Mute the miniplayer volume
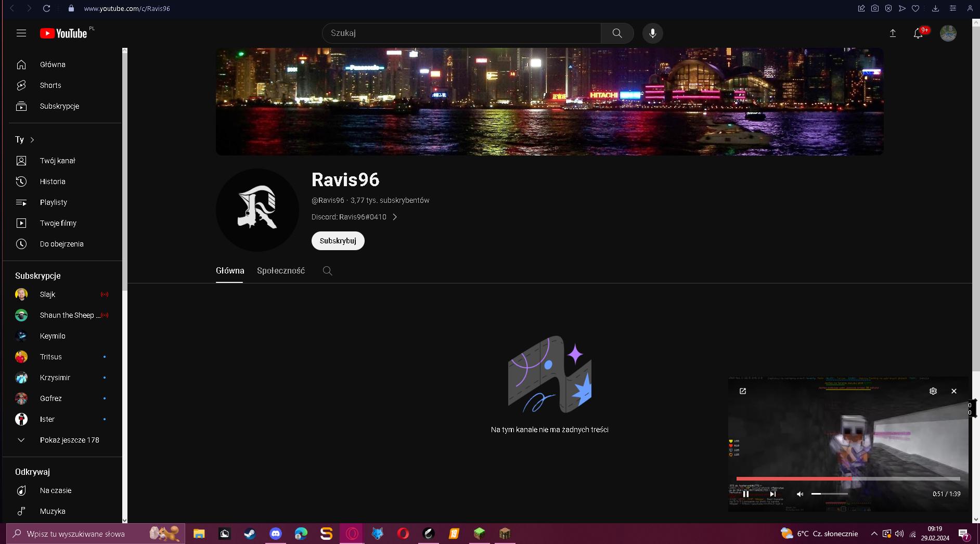Viewport: 980px width, 544px height. coord(800,494)
